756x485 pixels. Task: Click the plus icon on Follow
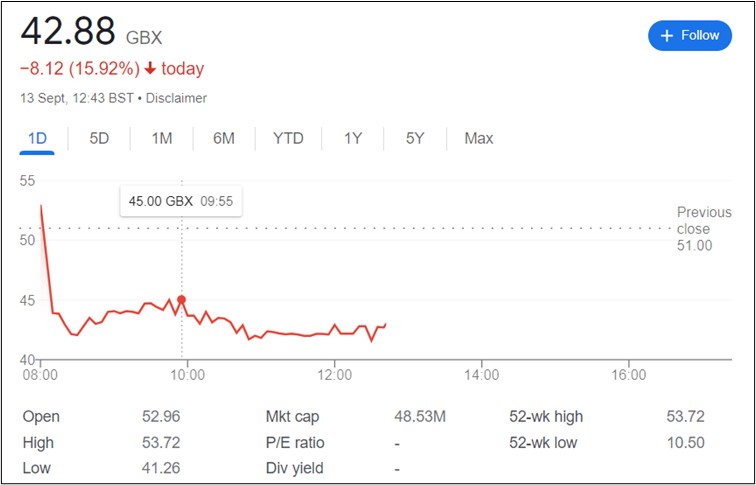pos(667,35)
